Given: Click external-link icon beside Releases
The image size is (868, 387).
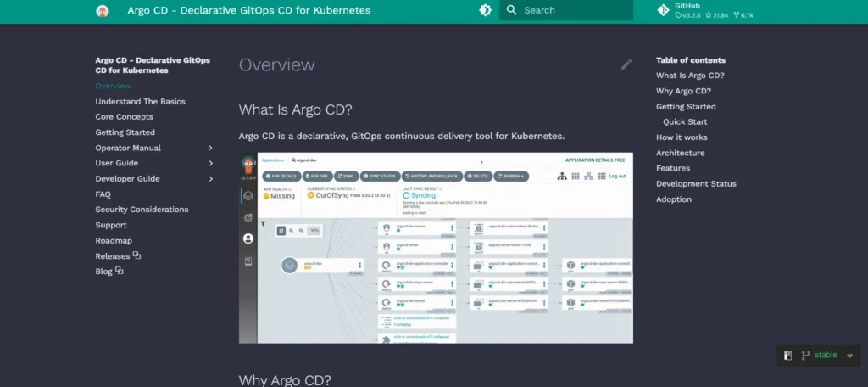Looking at the screenshot, I should [136, 255].
